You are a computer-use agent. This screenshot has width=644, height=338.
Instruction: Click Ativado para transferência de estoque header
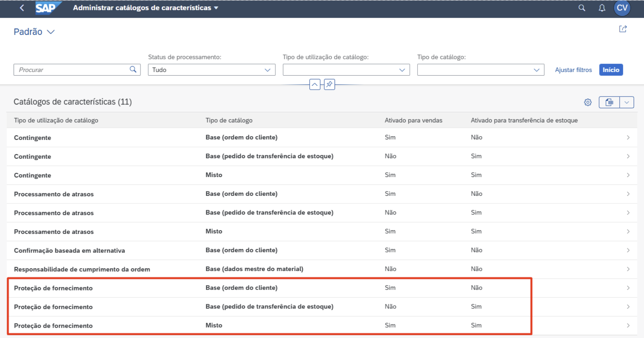coord(524,120)
